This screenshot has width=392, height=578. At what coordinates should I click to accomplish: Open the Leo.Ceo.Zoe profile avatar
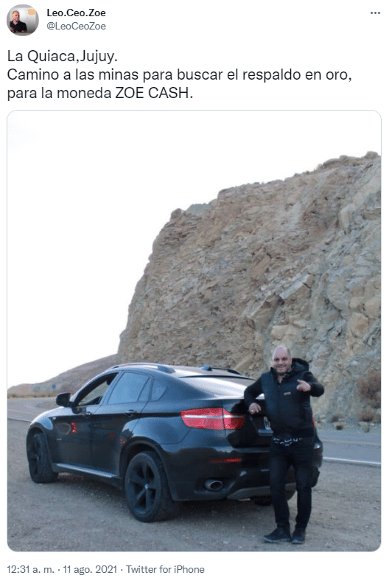(22, 20)
